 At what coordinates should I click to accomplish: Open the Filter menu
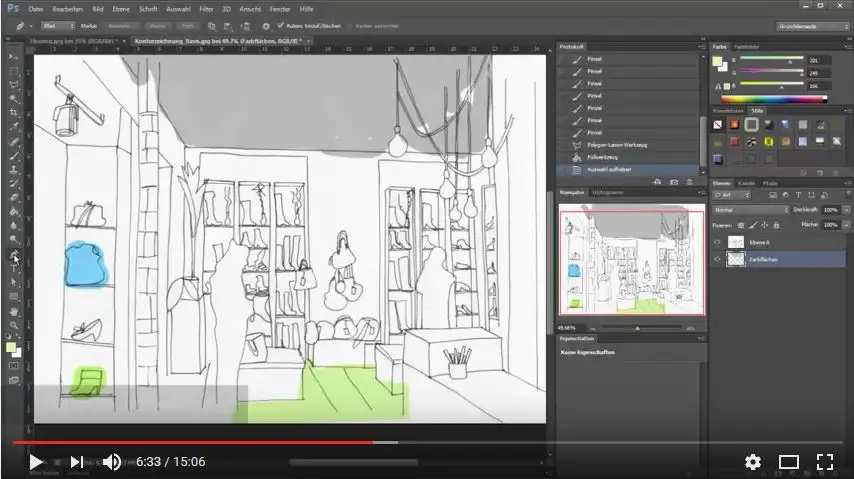(206, 9)
